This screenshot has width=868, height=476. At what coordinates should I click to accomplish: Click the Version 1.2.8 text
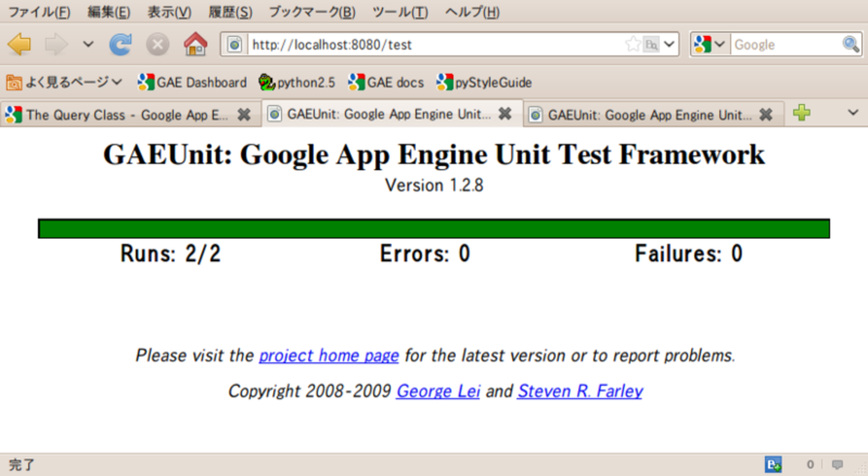click(x=434, y=185)
